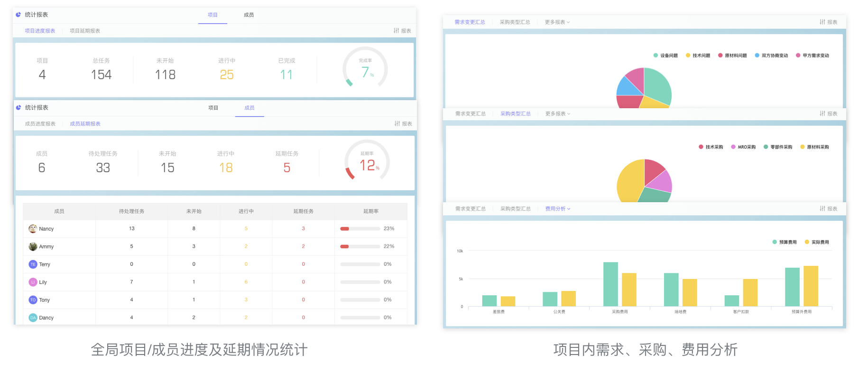Click 报表 filter icon above the 技术采购 pie chart

click(x=822, y=114)
